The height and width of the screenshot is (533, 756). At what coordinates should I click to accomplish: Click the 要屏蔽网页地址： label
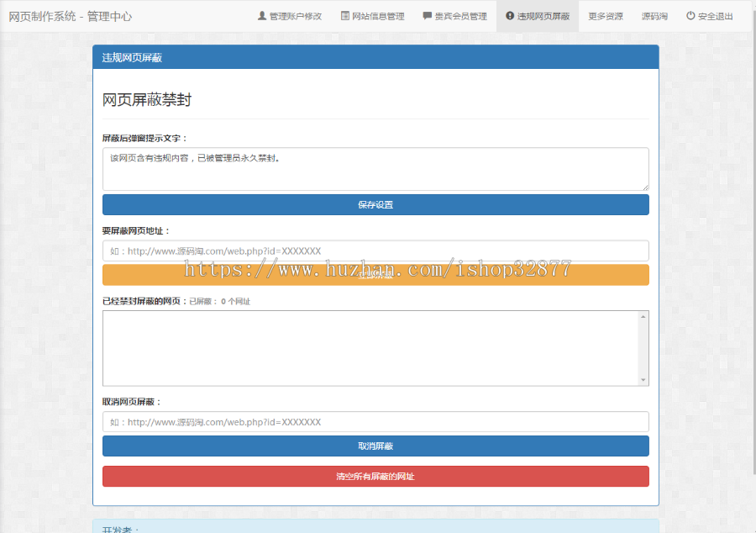tap(136, 231)
